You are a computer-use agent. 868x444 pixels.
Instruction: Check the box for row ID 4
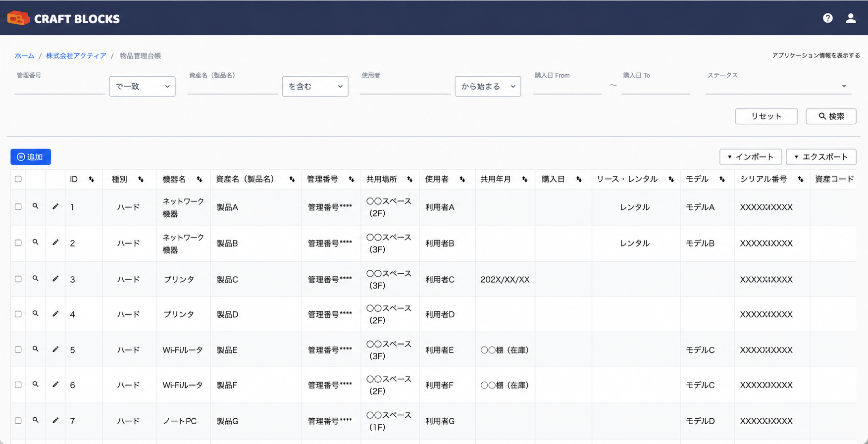18,314
